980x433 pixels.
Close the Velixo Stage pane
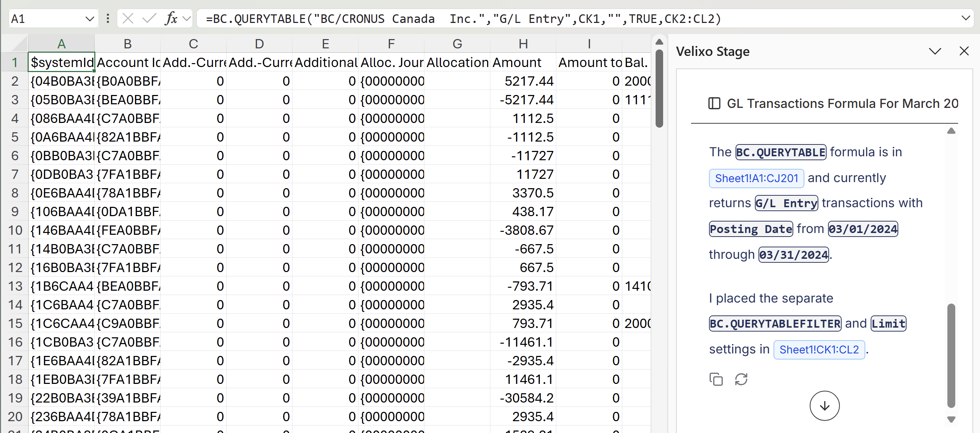964,51
